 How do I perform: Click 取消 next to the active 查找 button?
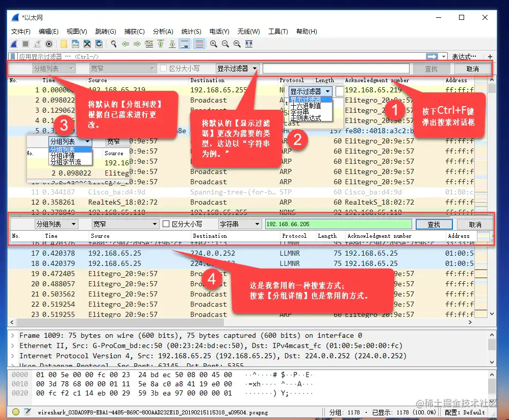[475, 225]
